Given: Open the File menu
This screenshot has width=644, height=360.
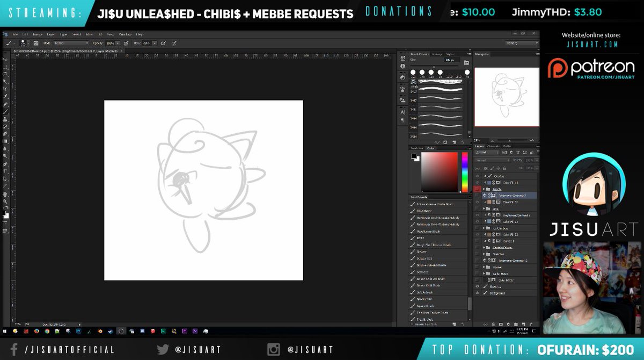Looking at the screenshot, I should (x=15, y=34).
